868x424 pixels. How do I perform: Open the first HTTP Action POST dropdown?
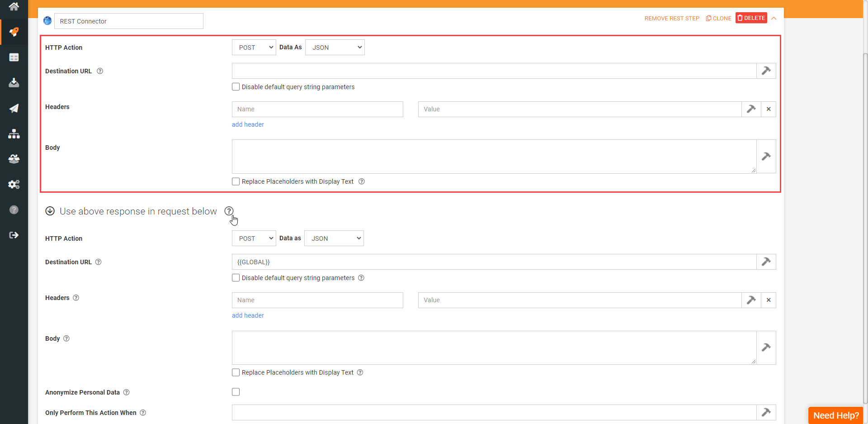(254, 48)
